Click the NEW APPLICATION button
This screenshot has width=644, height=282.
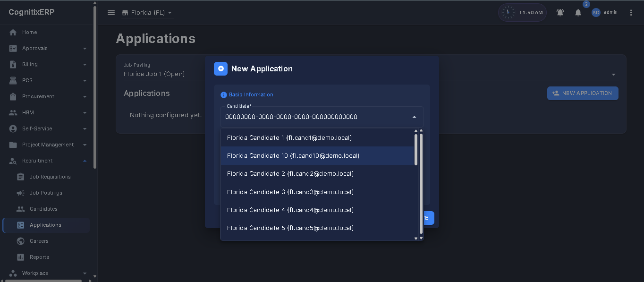pyautogui.click(x=583, y=93)
